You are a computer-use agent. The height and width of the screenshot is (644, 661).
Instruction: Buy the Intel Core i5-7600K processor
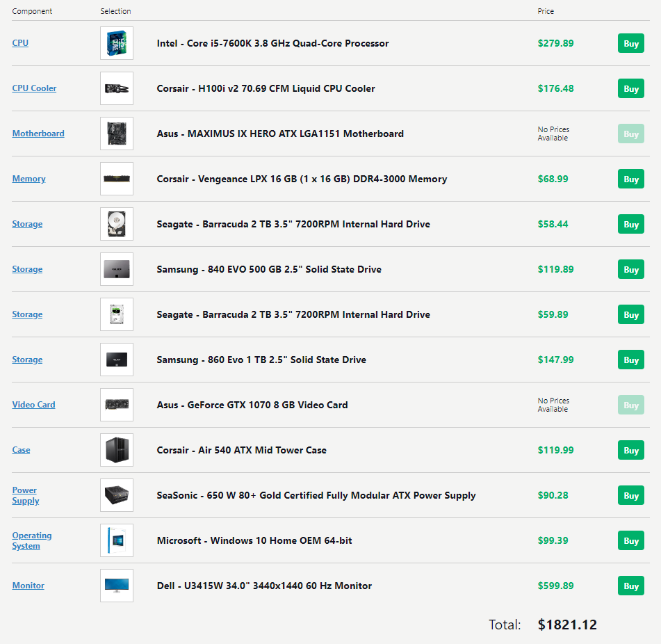point(631,43)
